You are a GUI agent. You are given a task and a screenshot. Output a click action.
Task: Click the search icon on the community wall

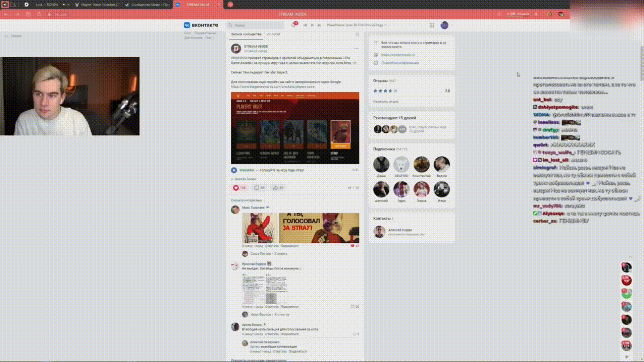click(357, 34)
